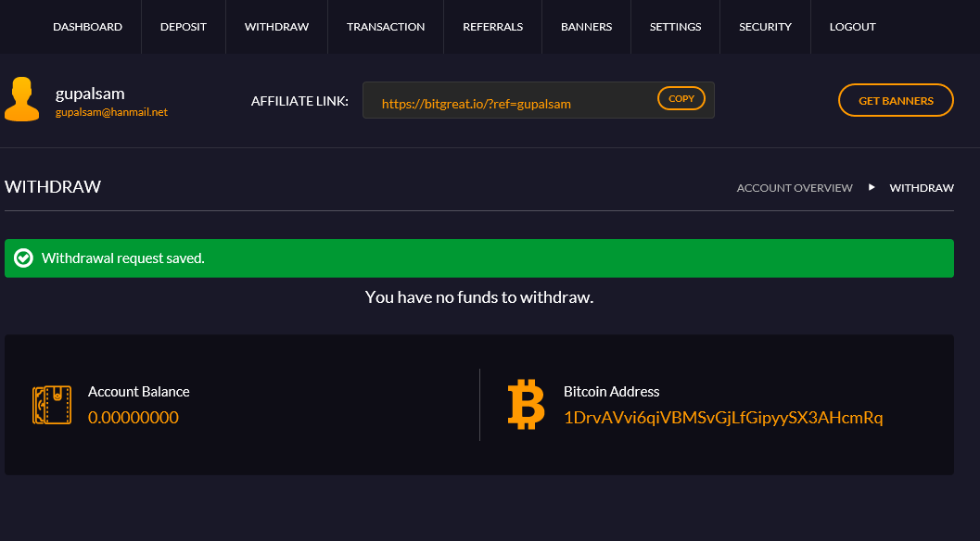Click the wallet icon beside Account Balance
The width and height of the screenshot is (980, 541).
(52, 405)
